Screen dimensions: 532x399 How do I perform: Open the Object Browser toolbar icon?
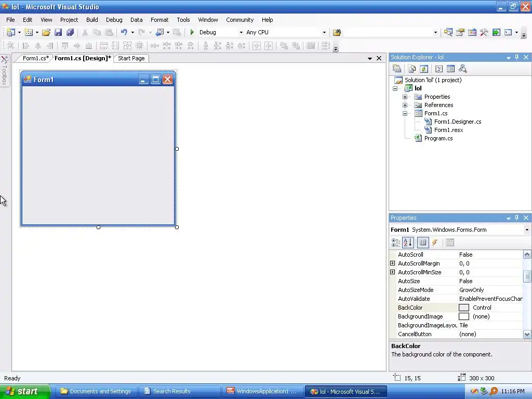472,33
